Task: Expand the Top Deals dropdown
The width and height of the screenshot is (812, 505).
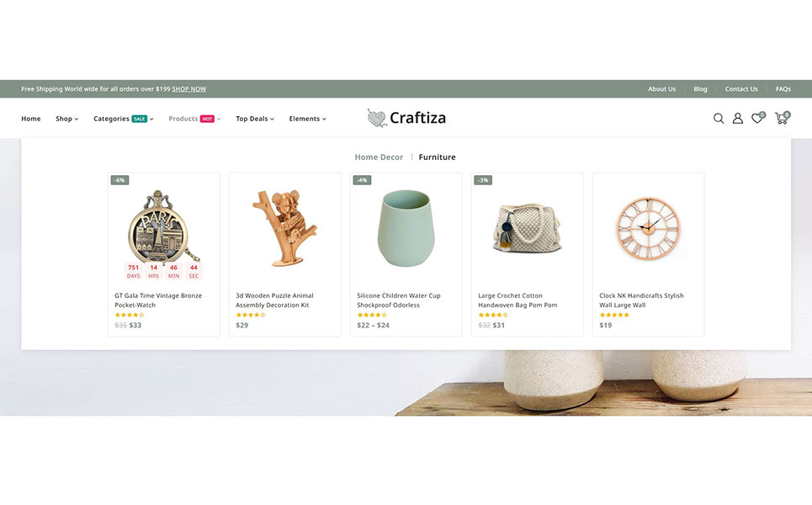Action: tap(255, 119)
